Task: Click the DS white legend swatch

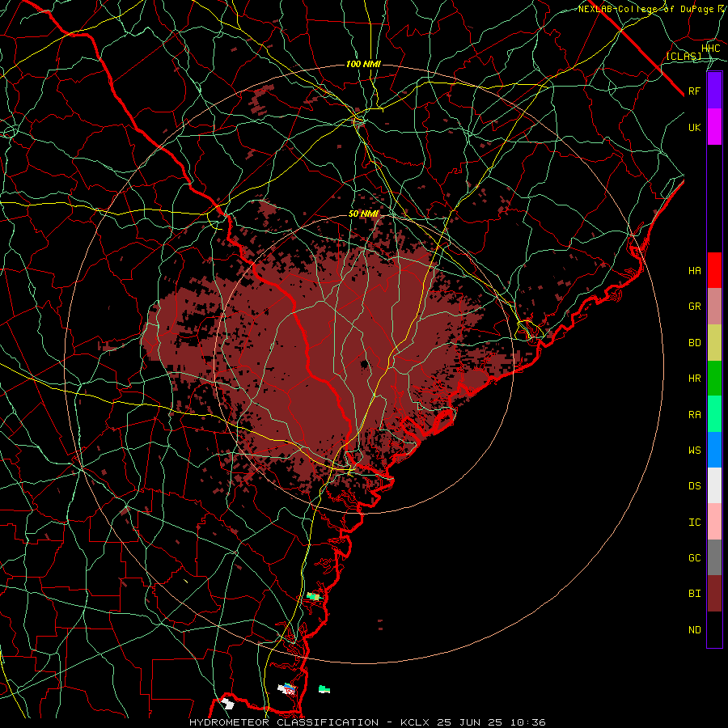Action: tap(714, 485)
